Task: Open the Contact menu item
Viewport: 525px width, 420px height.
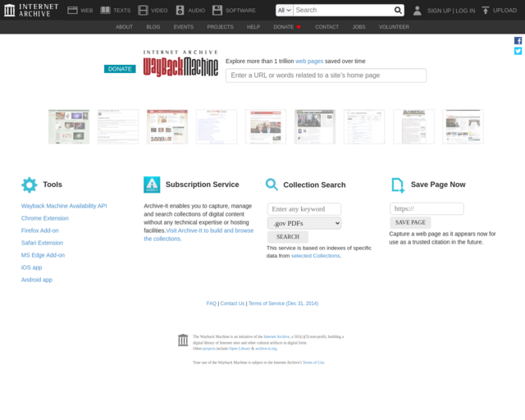Action: pos(326,27)
